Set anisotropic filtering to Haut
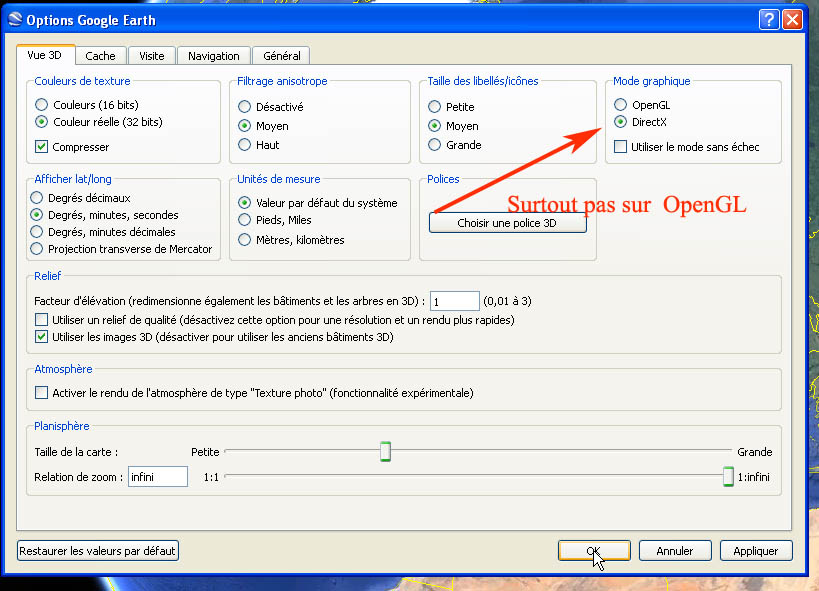819x591 pixels. (x=245, y=145)
